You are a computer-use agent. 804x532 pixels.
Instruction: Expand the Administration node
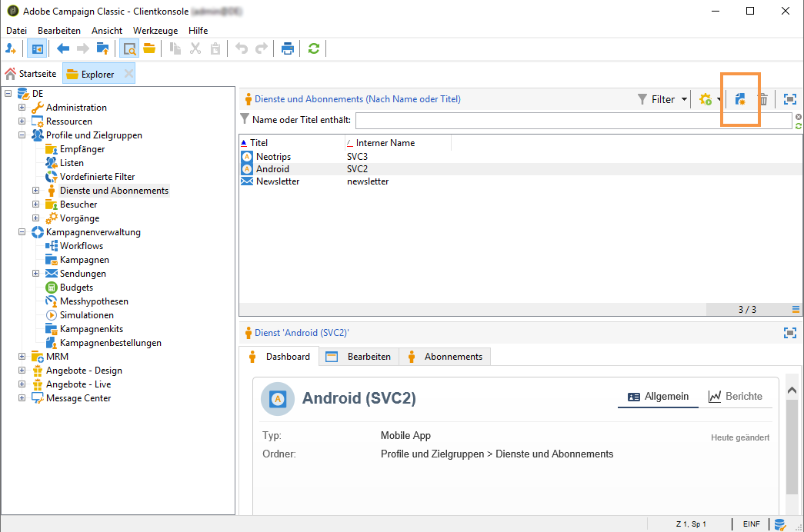pos(22,107)
